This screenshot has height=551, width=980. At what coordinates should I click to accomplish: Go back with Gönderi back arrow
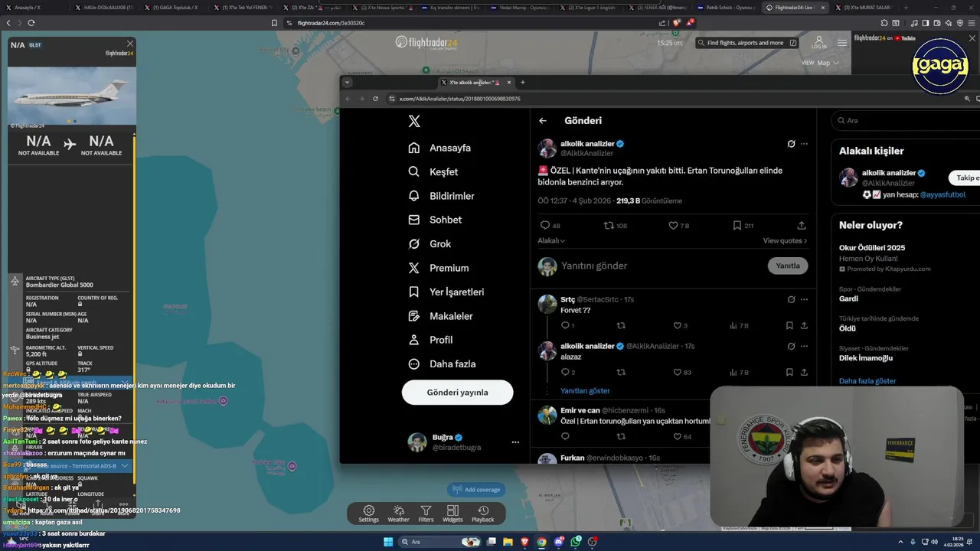tap(543, 121)
